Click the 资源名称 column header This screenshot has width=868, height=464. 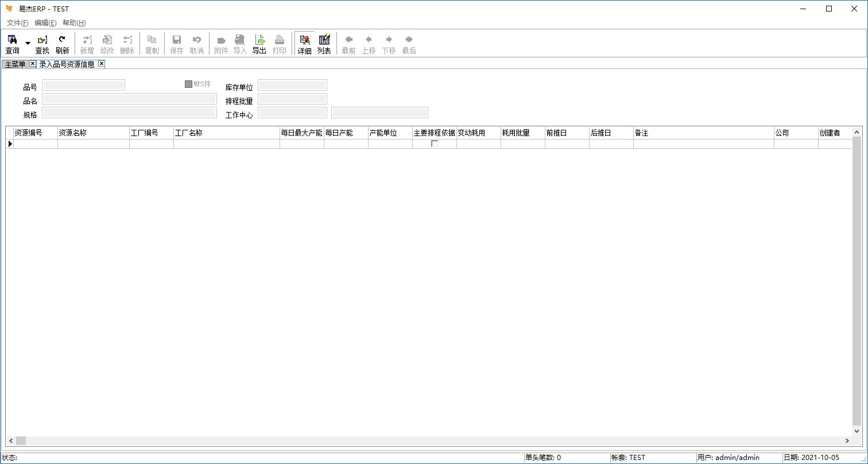[x=93, y=133]
